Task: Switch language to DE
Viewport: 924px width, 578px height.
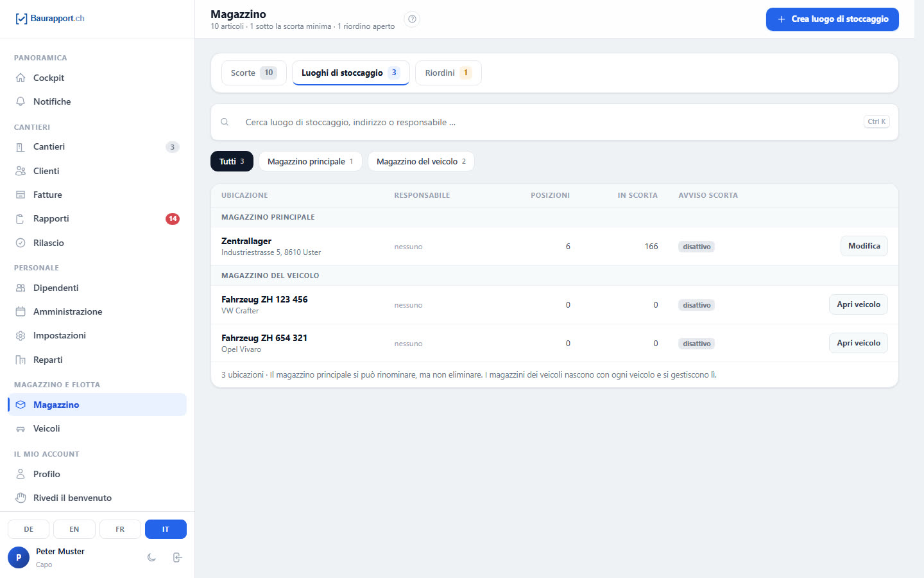Action: point(29,529)
